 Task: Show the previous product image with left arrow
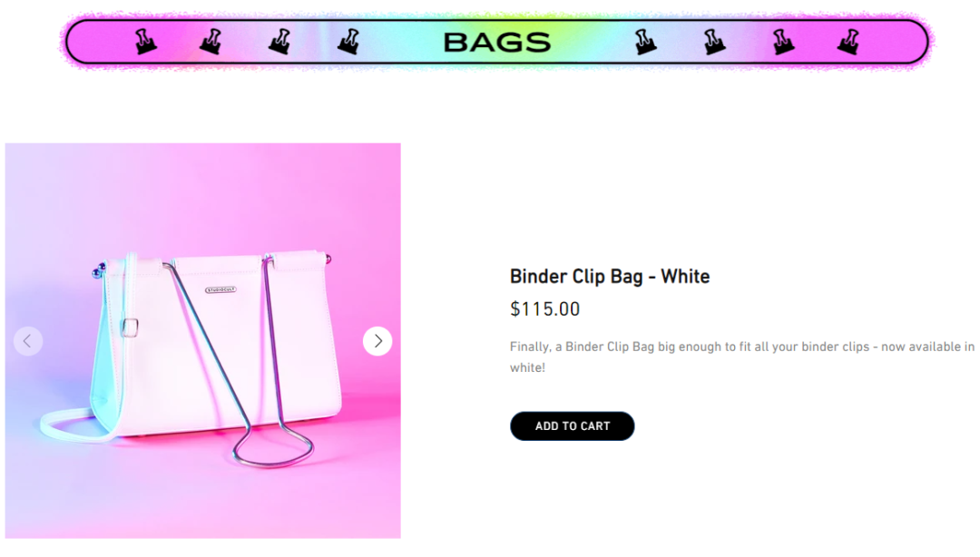28,341
